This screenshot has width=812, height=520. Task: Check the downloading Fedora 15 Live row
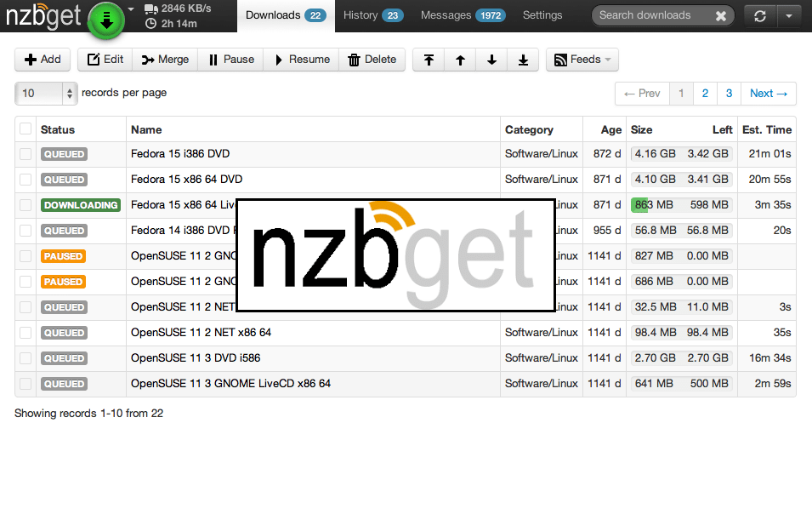click(26, 205)
